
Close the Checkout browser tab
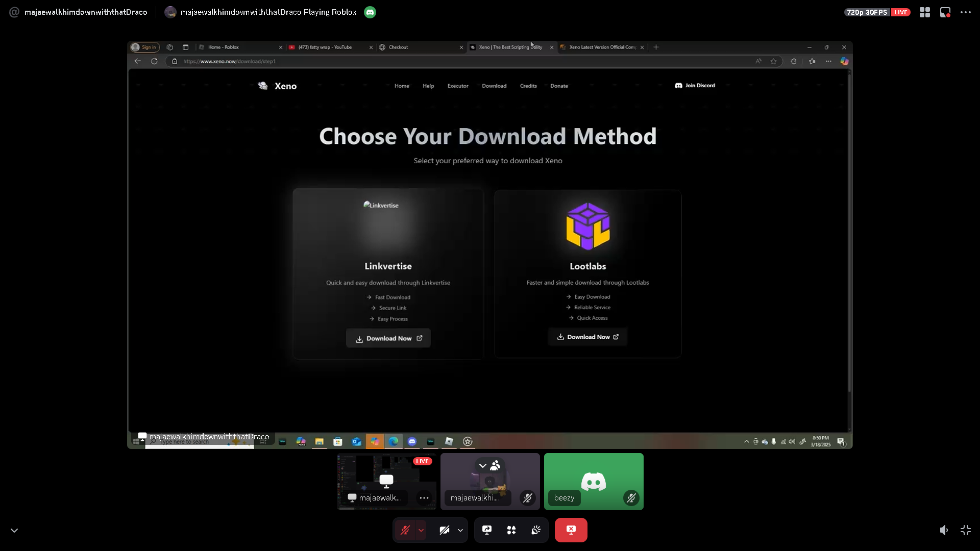click(461, 47)
